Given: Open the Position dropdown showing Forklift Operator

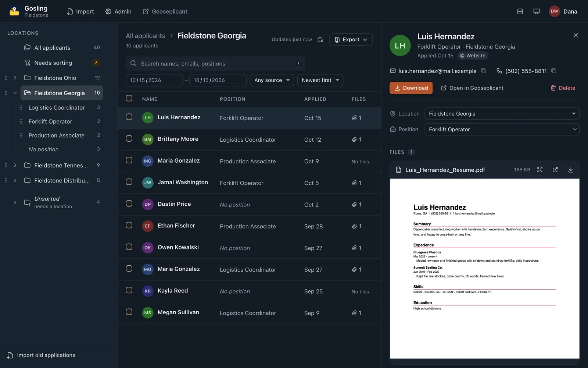Looking at the screenshot, I should point(502,129).
